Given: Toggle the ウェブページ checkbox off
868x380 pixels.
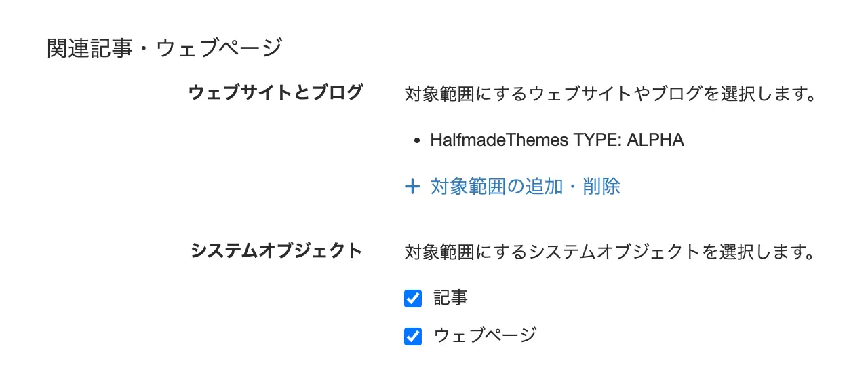Looking at the screenshot, I should click(412, 337).
